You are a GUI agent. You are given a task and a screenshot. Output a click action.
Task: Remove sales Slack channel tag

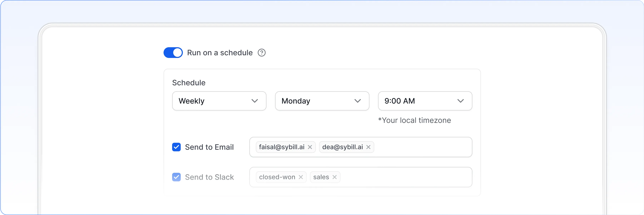[334, 177]
